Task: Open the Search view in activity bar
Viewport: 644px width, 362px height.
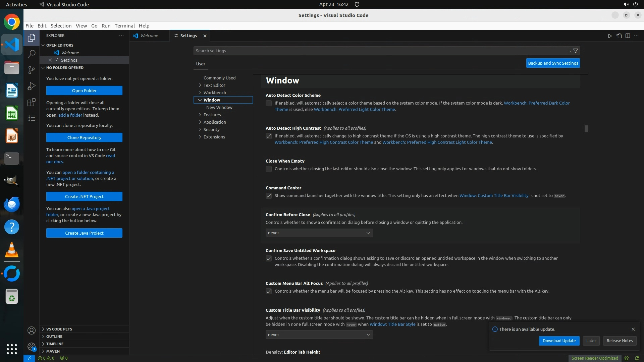Action: [32, 54]
